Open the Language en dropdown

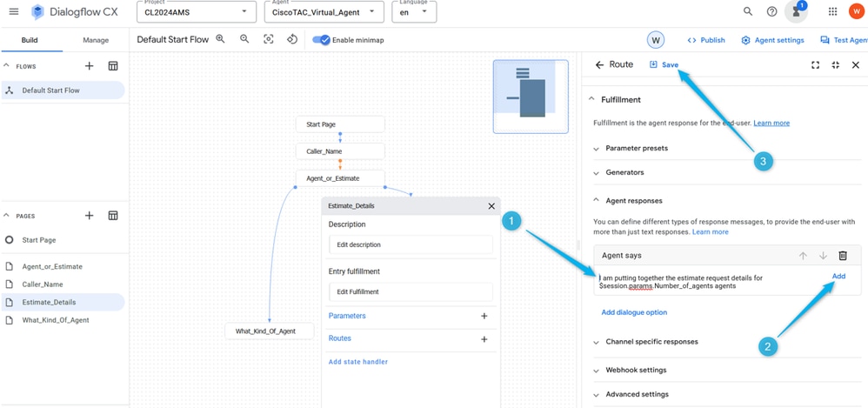click(414, 11)
